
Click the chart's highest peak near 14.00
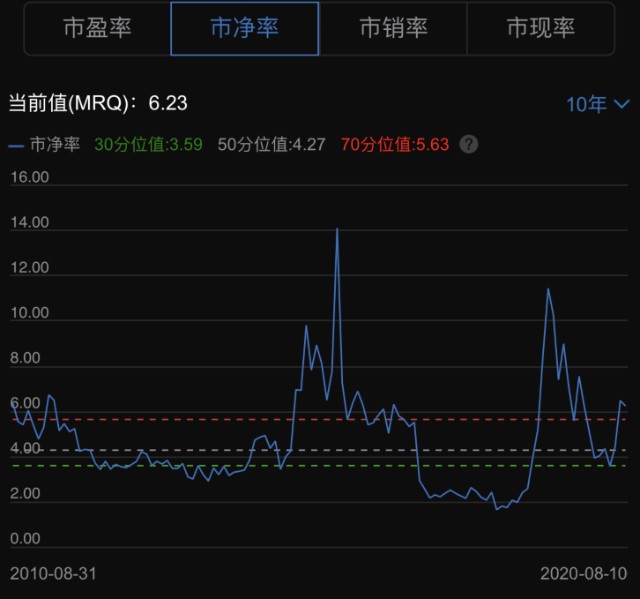(x=337, y=229)
